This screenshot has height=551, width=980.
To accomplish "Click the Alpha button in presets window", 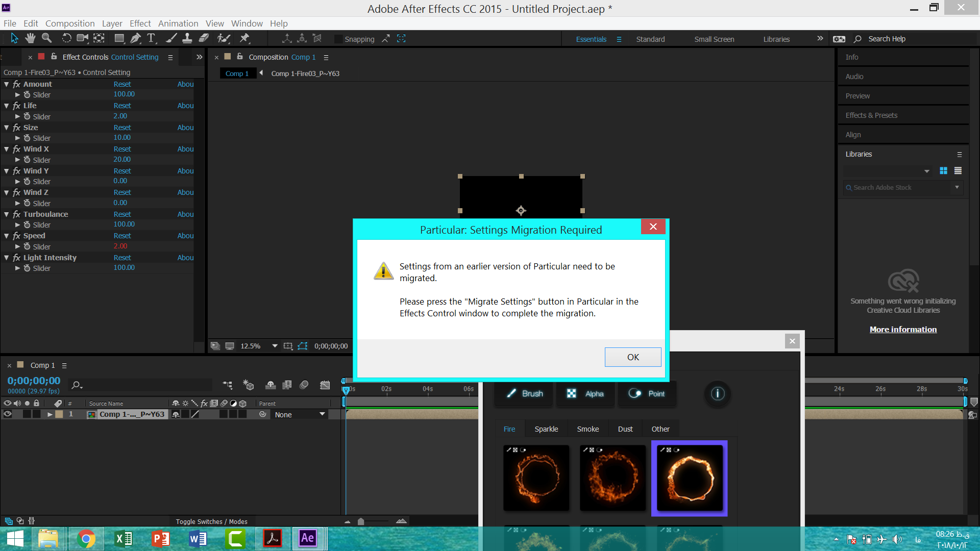I will (x=585, y=393).
